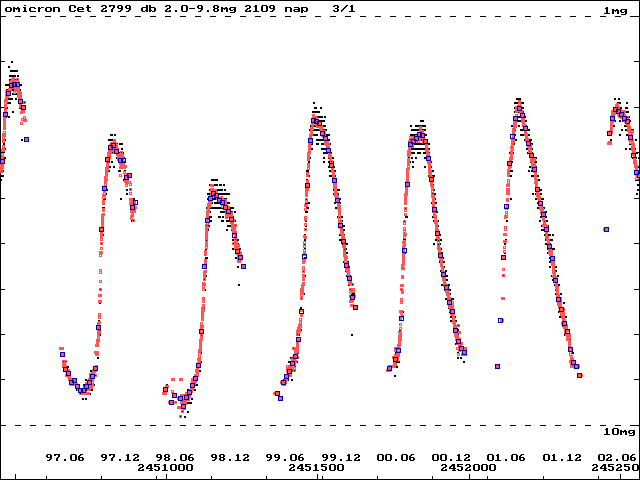Click the '98.12' date axis label
Viewport: 640px width, 480px height.
pos(230,458)
